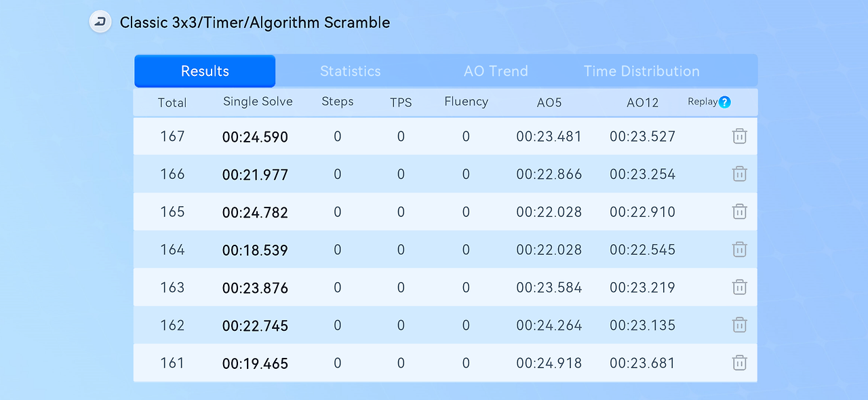The image size is (868, 400).
Task: Delete solve 164 with the trash icon
Action: (739, 249)
